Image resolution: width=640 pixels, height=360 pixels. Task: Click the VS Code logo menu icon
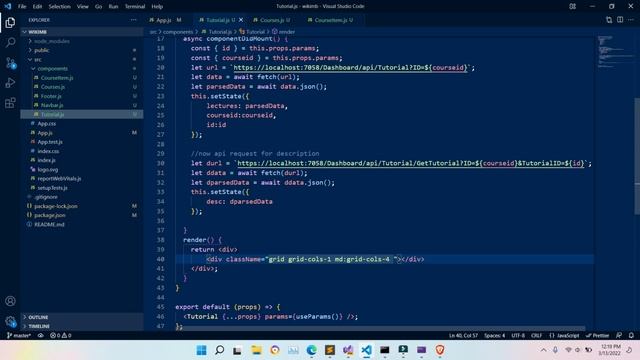tap(8, 6)
